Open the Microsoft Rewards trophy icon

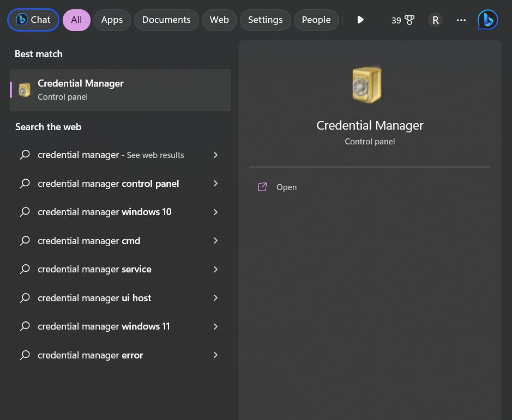tap(409, 20)
